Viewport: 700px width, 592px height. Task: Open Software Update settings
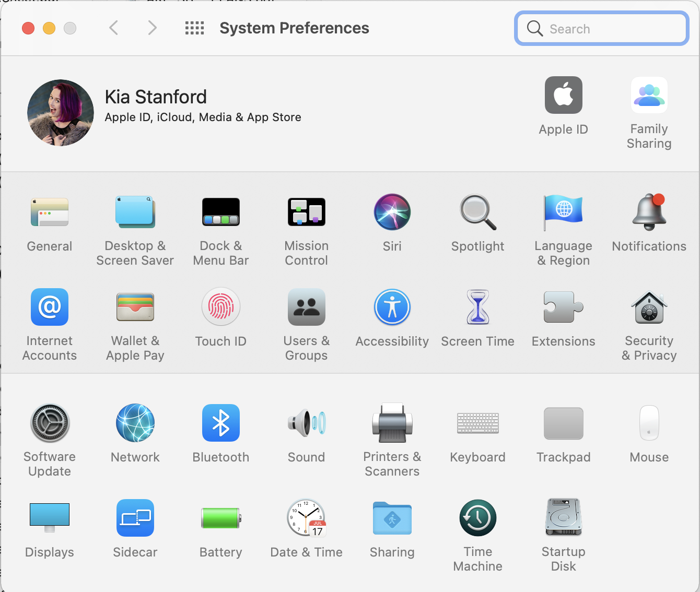tap(50, 423)
